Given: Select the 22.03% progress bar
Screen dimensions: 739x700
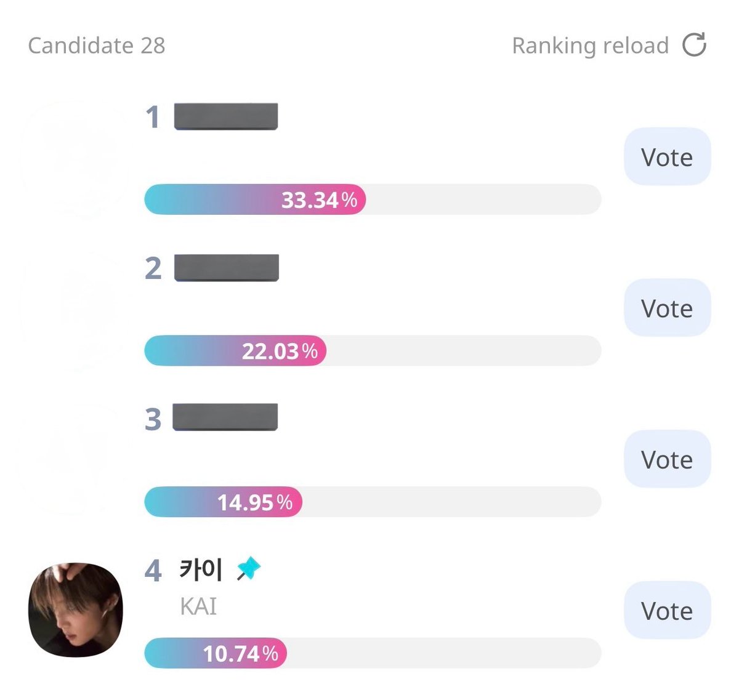Looking at the screenshot, I should tap(373, 351).
